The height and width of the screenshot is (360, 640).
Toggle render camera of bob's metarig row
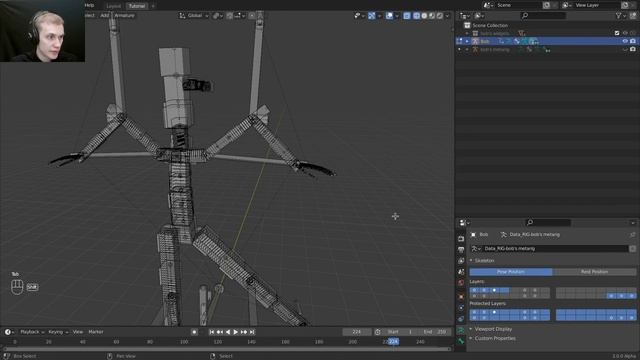coord(633,49)
